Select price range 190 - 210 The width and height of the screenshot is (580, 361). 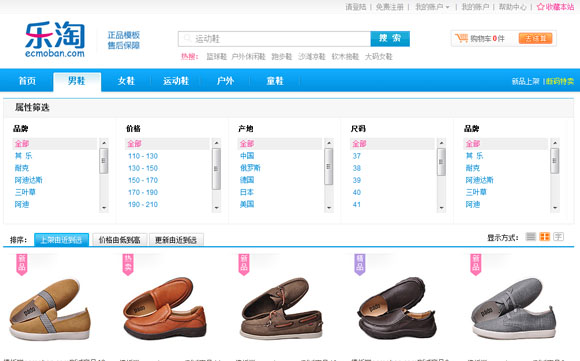143,205
